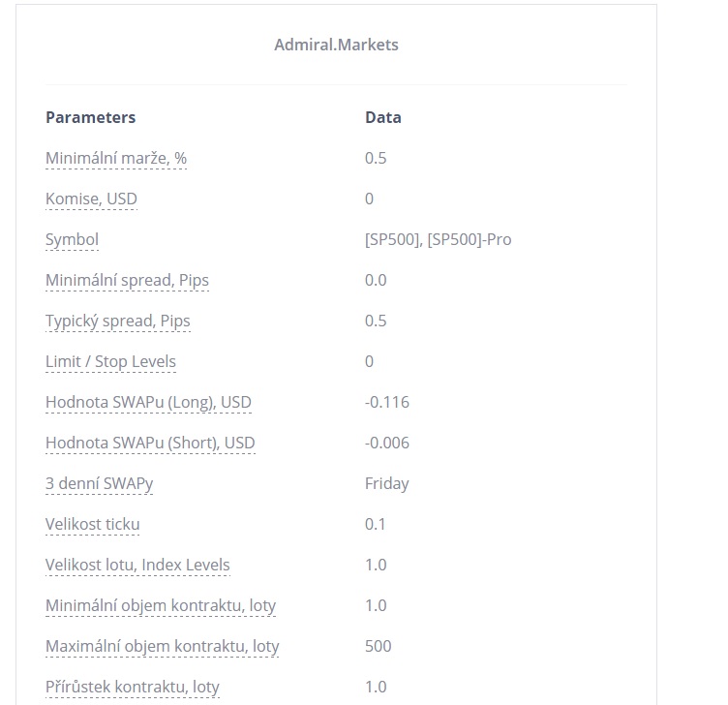Click the Velikost ticku label
Image resolution: width=728 pixels, height=705 pixels.
pos(92,524)
